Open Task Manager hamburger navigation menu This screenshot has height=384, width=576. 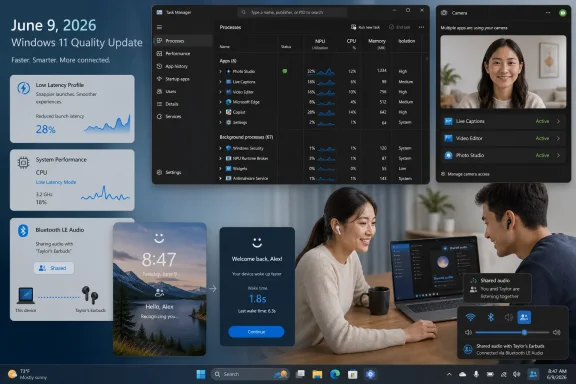pyautogui.click(x=159, y=27)
